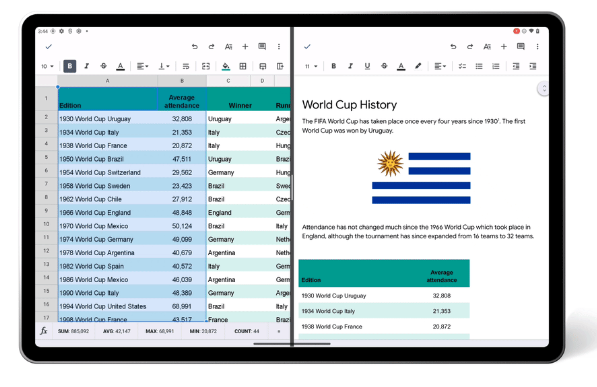Insert a bulleted list in Docs
This screenshot has height=387, width=597.
coord(479,66)
